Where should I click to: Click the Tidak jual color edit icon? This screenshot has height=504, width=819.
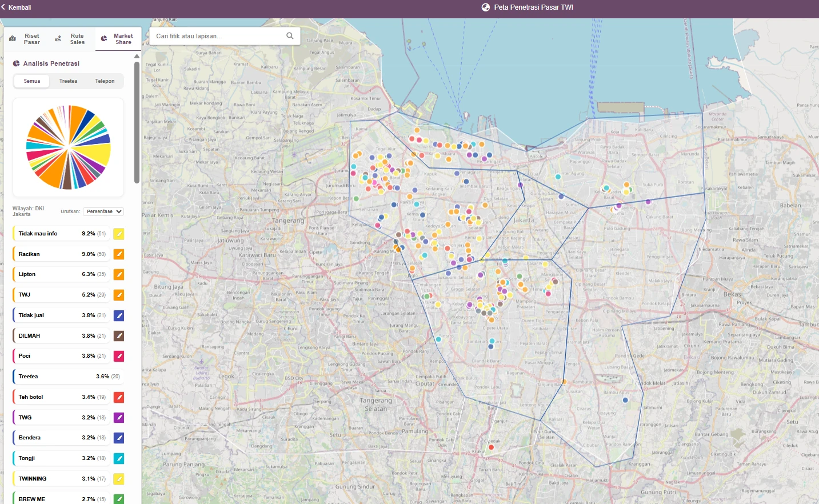pyautogui.click(x=119, y=315)
